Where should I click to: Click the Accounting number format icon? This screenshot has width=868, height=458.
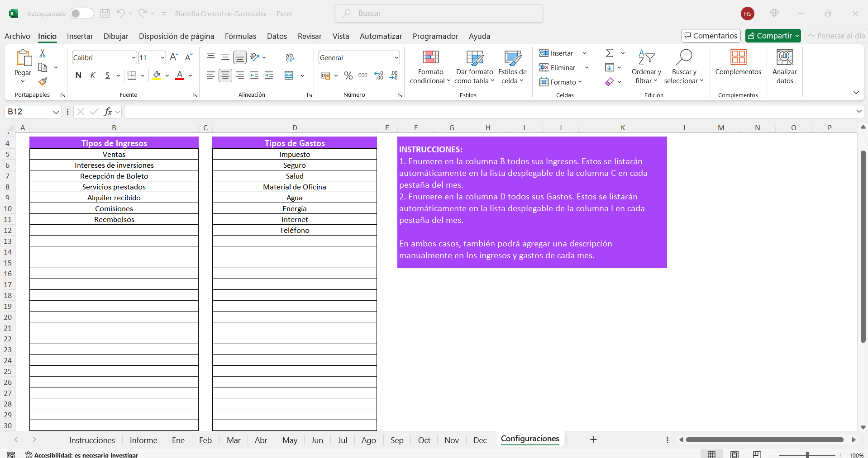coord(325,76)
